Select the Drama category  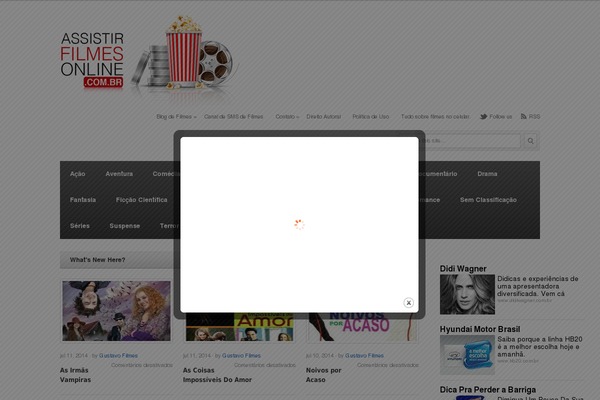(487, 174)
